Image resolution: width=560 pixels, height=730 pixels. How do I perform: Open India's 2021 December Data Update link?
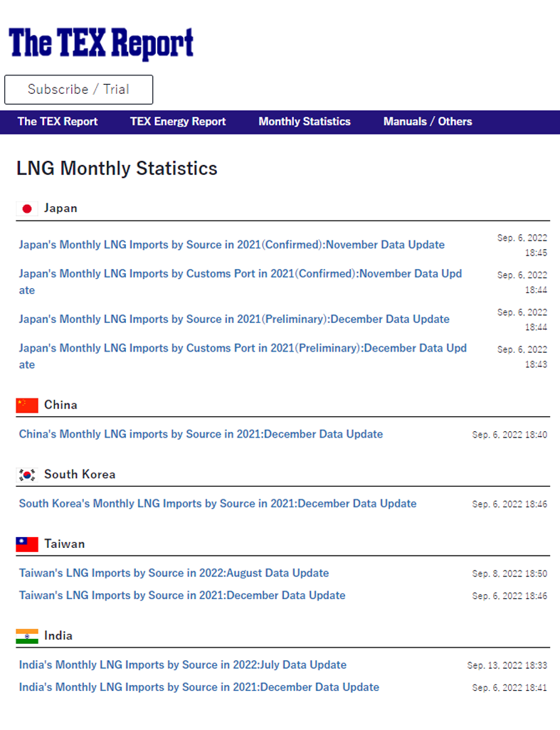[x=199, y=687]
